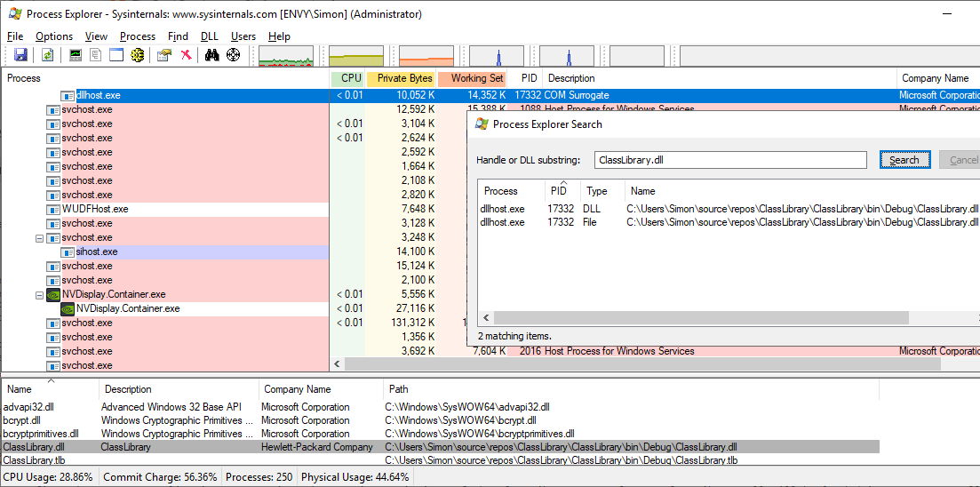
Task: Select ClassLibrary.dll row in lower pane
Action: (440, 447)
